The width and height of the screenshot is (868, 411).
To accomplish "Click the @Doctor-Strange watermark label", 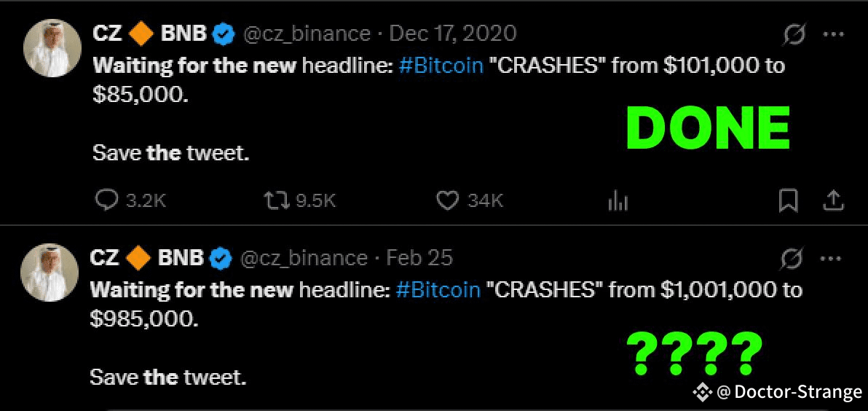I will click(x=778, y=393).
